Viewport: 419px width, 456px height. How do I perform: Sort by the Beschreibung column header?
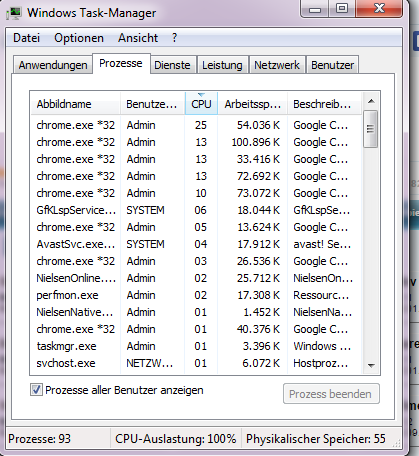324,104
